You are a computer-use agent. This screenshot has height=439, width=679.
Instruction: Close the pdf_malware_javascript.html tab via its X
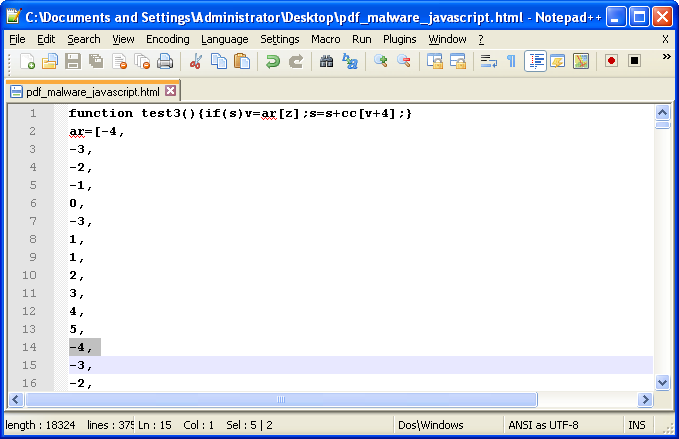(170, 91)
